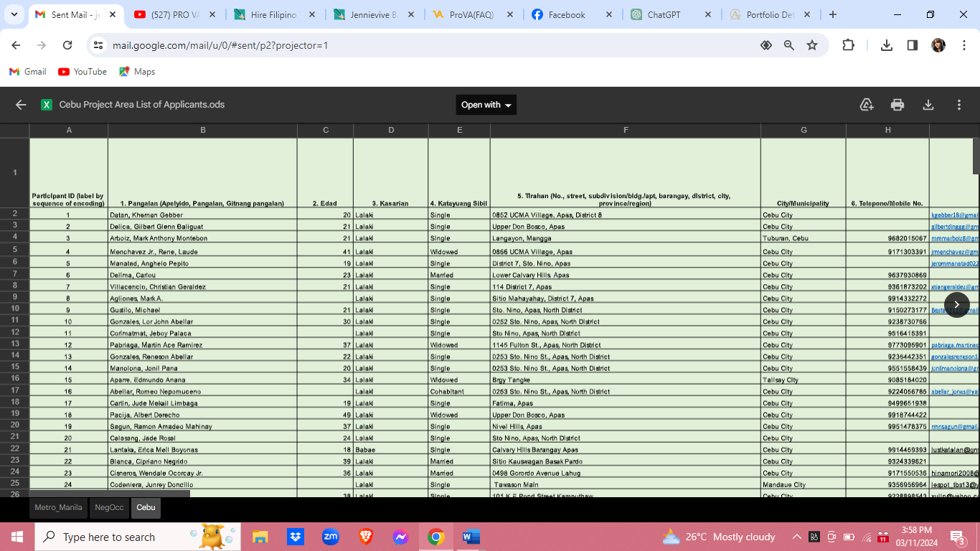Reload the current page
This screenshot has width=980, height=551.
[67, 45]
